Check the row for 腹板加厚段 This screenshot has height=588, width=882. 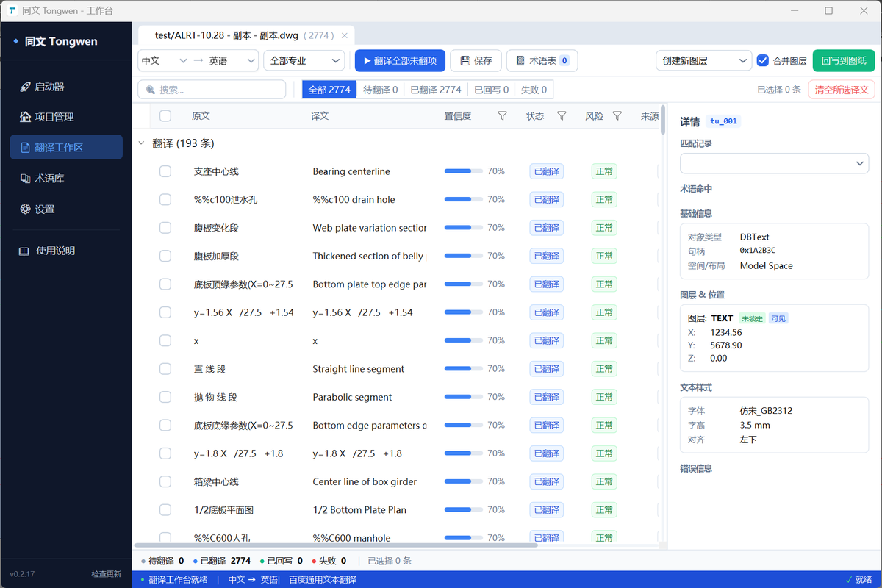165,256
